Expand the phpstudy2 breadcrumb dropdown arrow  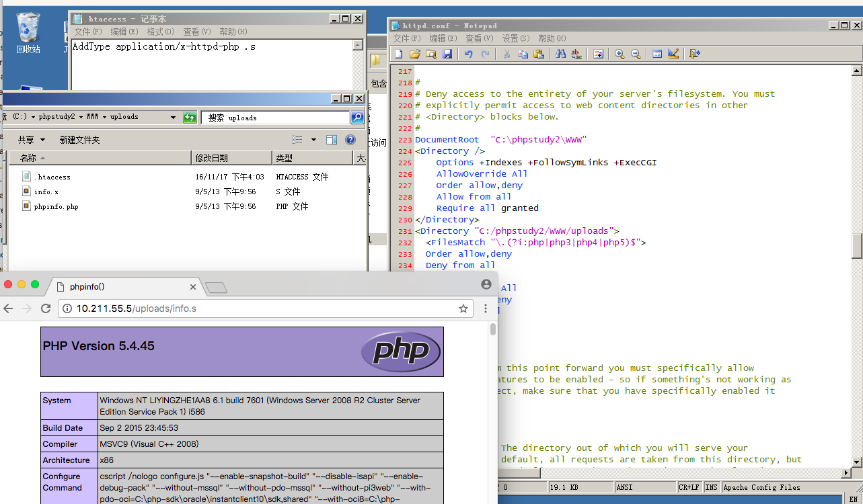tap(81, 117)
